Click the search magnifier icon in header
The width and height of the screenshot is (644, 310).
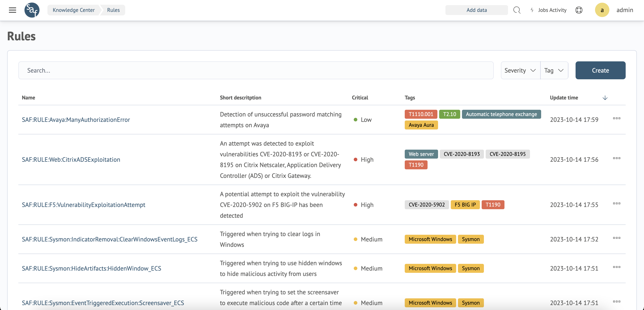[x=517, y=10]
